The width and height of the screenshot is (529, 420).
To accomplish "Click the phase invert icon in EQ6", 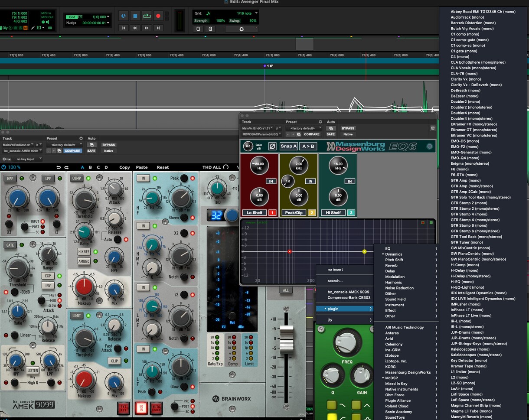I will coord(272,146).
